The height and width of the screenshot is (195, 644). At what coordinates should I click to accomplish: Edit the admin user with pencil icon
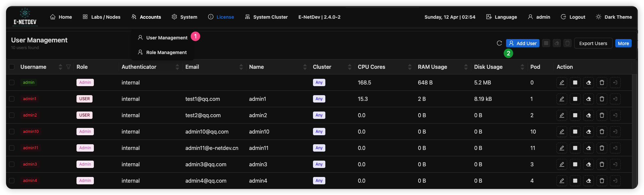(x=562, y=82)
